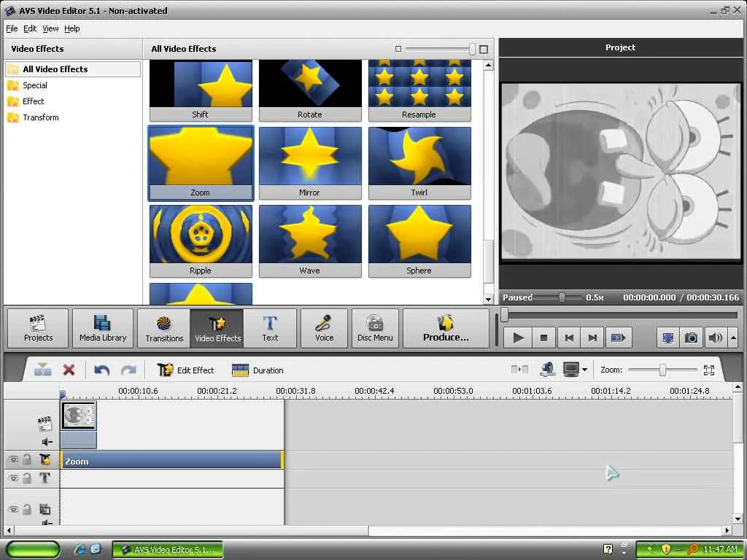Select the Zoom effect bar on timeline
Image resolution: width=747 pixels, height=560 pixels.
171,461
